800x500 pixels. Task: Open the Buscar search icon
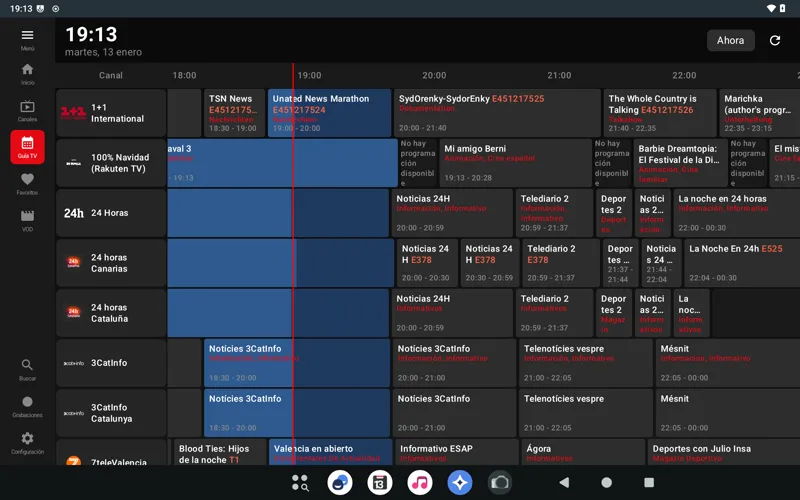27,369
